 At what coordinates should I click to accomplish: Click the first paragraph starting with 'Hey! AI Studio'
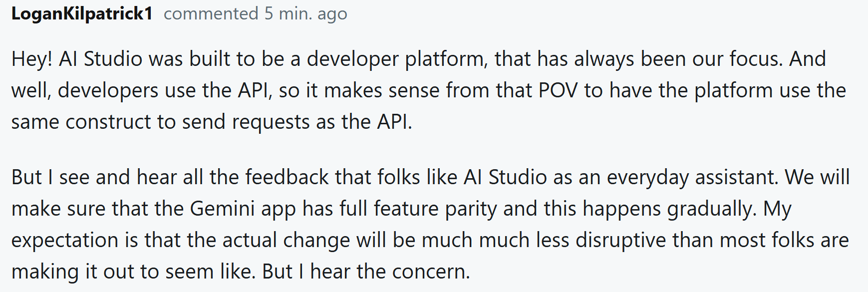[x=429, y=90]
